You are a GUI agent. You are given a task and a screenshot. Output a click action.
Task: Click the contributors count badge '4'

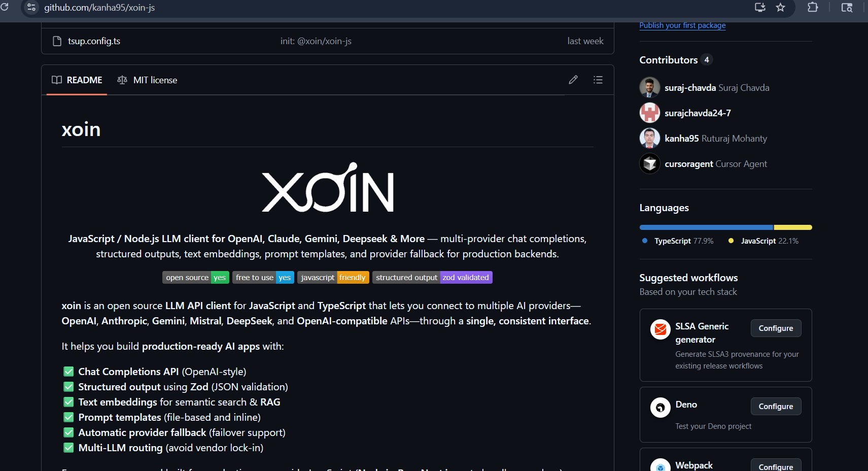[x=707, y=59]
